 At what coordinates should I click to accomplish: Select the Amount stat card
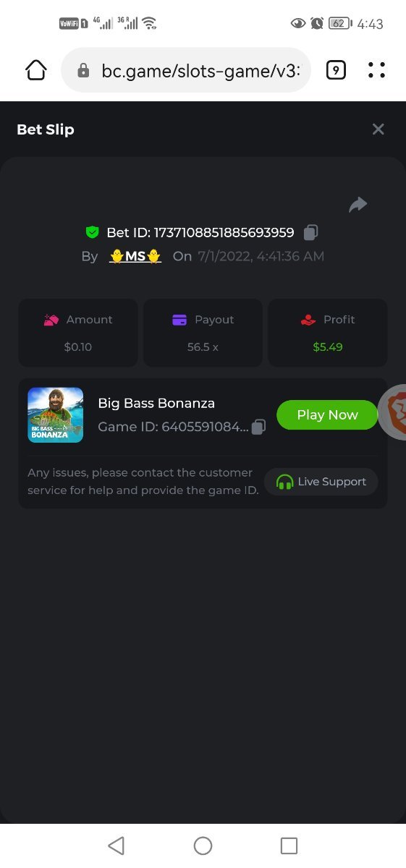click(78, 333)
